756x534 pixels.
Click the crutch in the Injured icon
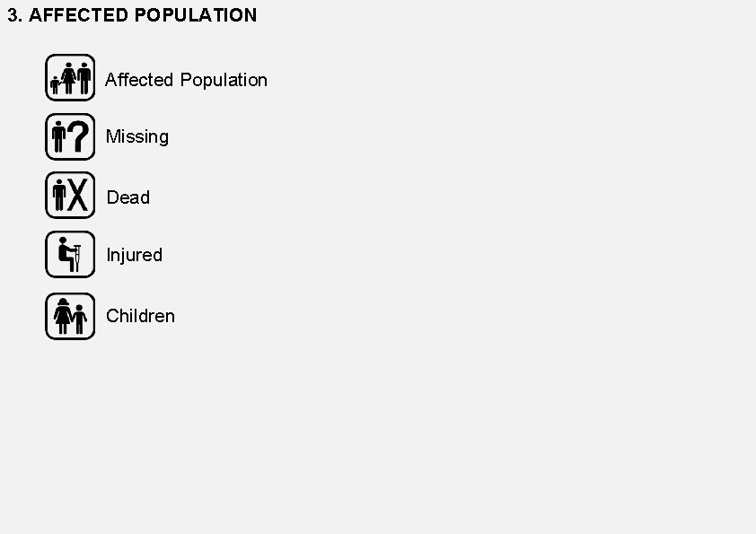pos(78,258)
